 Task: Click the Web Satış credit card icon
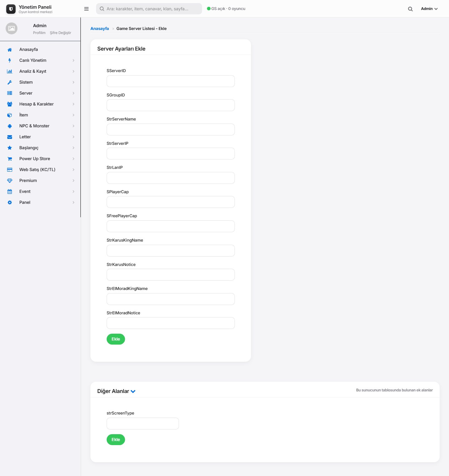[x=10, y=170]
